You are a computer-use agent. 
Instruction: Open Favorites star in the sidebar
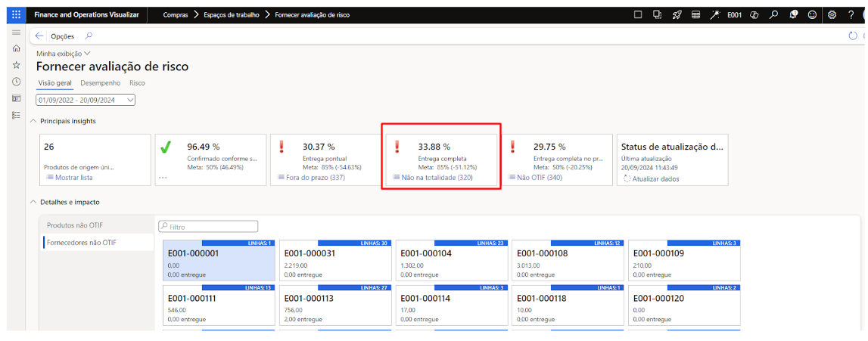16,65
